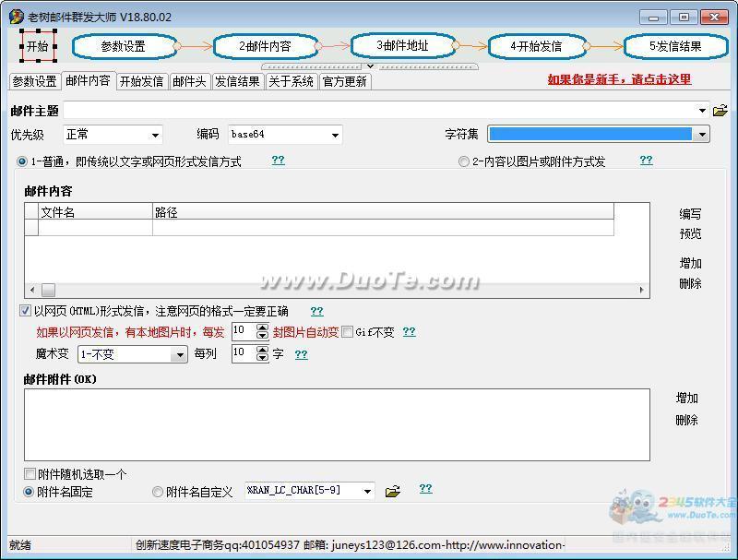Click the status bar contact info text

350,545
